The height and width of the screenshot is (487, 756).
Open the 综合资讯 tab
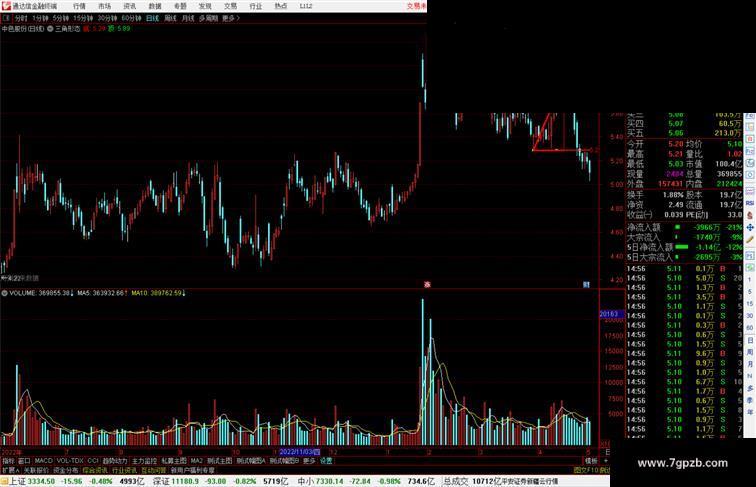click(95, 470)
